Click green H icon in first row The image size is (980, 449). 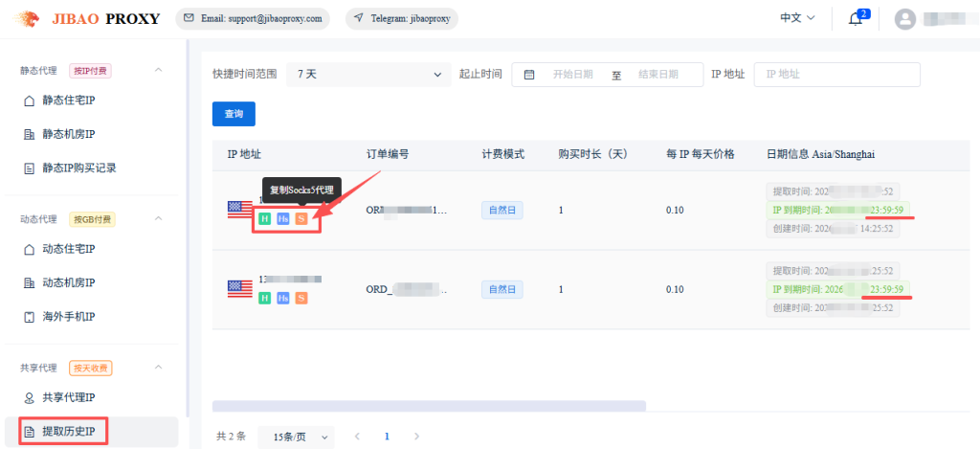[264, 218]
